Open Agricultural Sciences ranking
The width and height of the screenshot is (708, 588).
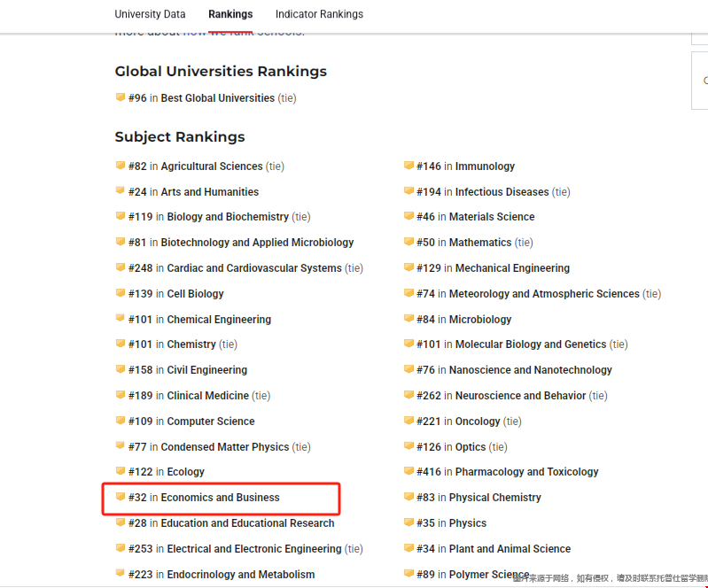point(212,166)
